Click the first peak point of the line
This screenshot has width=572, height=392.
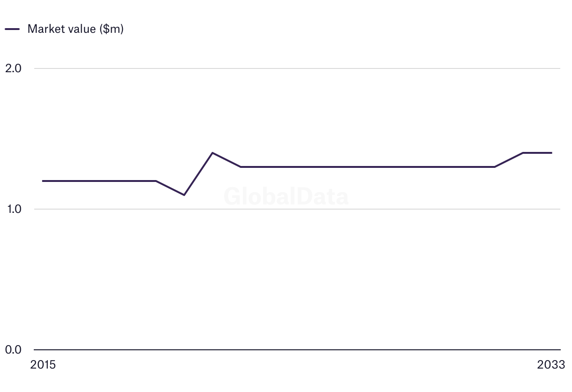coord(212,153)
